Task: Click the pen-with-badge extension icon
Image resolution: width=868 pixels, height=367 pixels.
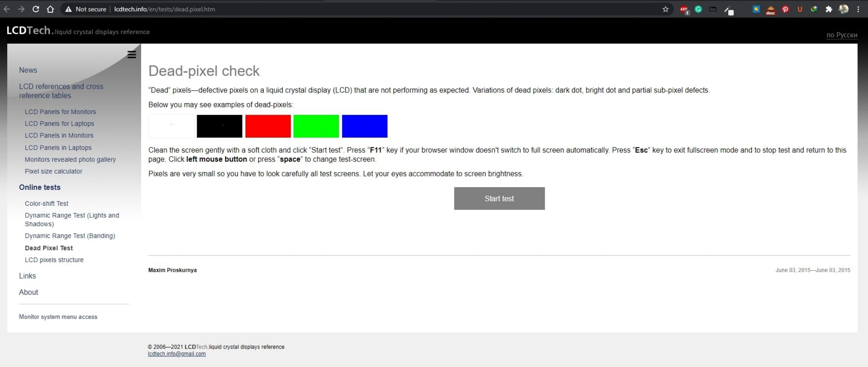Action: tap(729, 10)
